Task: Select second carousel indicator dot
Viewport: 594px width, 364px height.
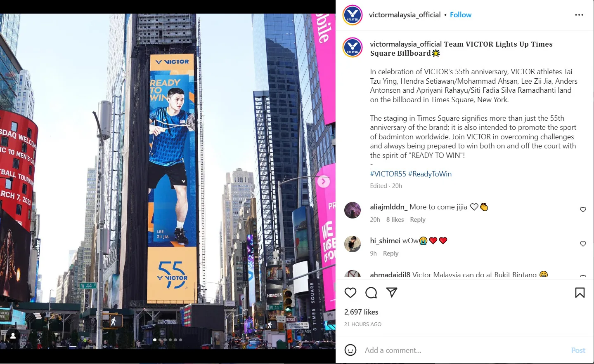Action: click(160, 340)
